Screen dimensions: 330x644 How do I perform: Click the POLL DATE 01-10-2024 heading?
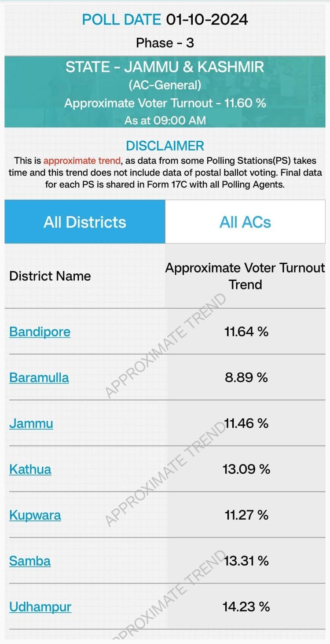pyautogui.click(x=165, y=20)
